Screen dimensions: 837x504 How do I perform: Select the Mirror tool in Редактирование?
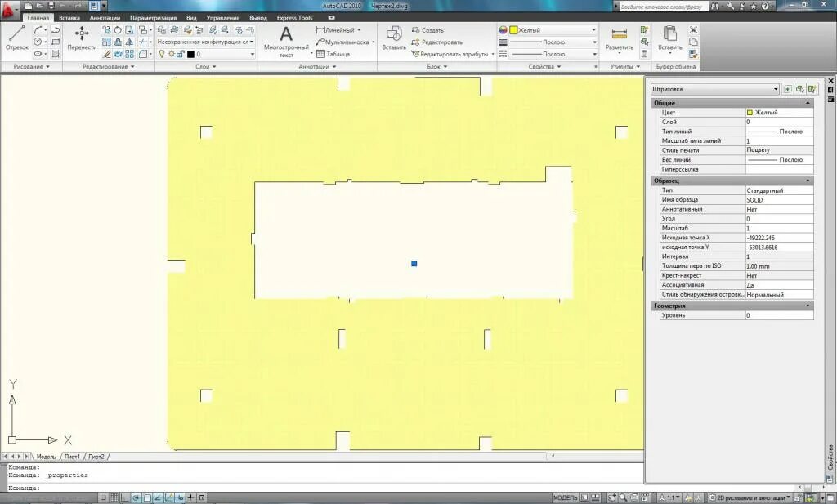click(x=129, y=42)
